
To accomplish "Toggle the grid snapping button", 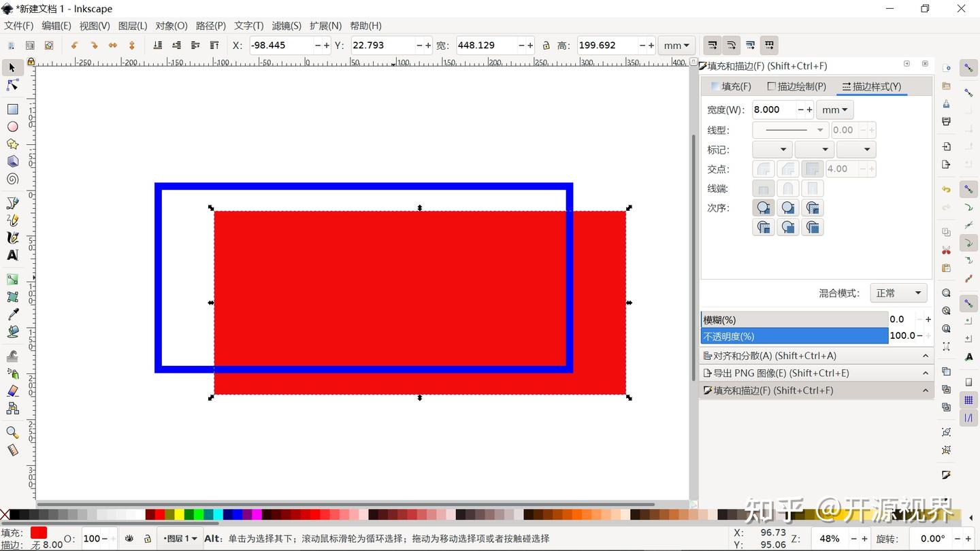I will coord(968,401).
